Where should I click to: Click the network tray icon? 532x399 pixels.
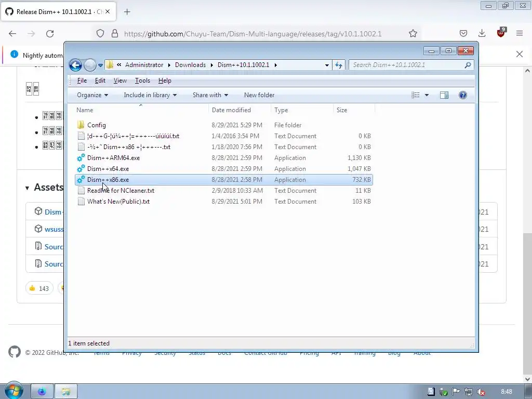pos(468,392)
